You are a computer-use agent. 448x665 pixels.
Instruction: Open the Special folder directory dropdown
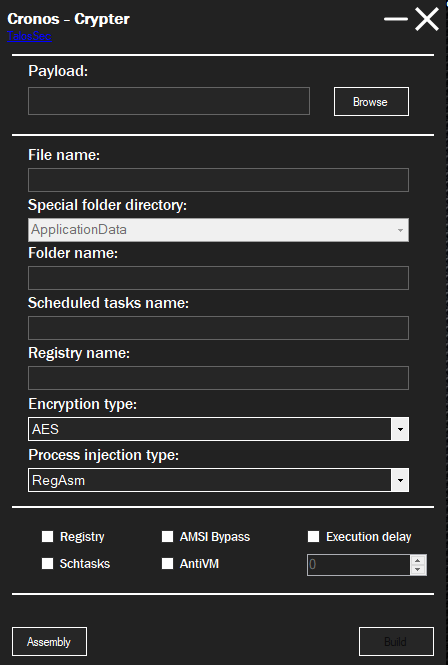point(218,230)
